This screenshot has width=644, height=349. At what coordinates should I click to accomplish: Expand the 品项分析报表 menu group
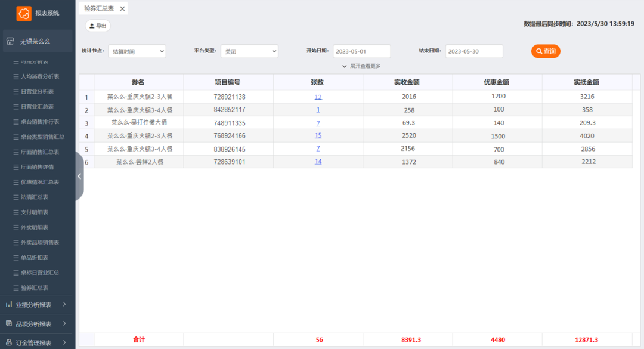click(x=36, y=324)
